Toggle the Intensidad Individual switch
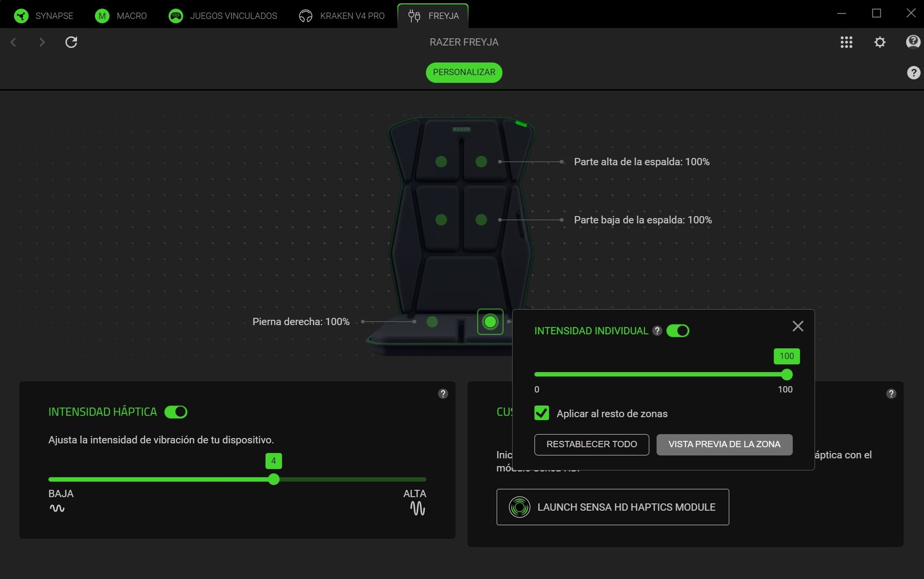Viewport: 924px width, 579px height. click(x=678, y=330)
